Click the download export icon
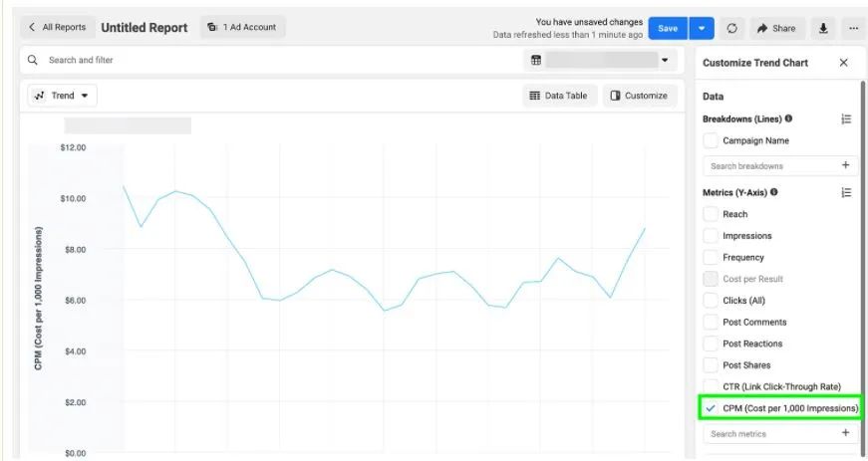868x461 pixels. click(823, 28)
